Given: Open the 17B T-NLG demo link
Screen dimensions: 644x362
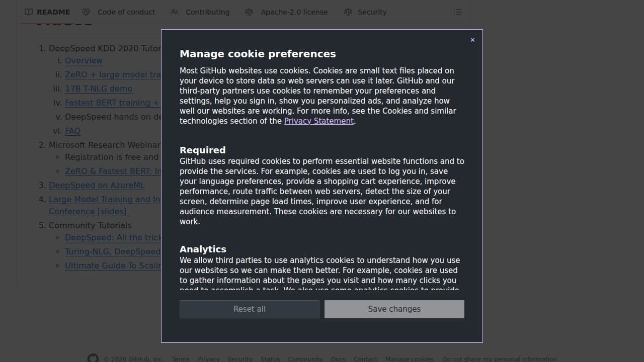Looking at the screenshot, I should (x=99, y=89).
